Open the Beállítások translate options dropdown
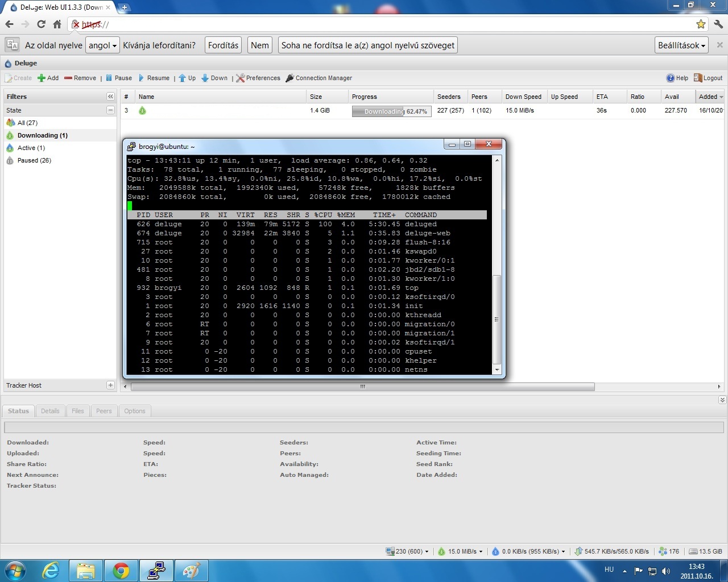Screen dimensions: 728x582 [681, 45]
